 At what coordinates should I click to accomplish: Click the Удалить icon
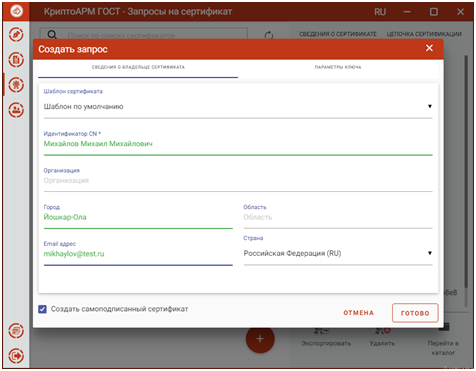382,330
